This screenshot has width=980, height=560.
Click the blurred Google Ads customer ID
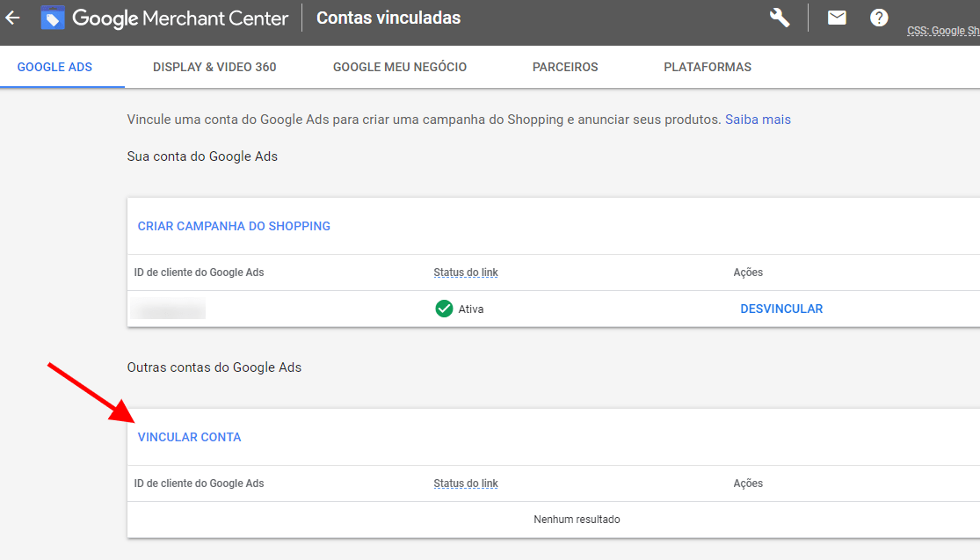(168, 309)
